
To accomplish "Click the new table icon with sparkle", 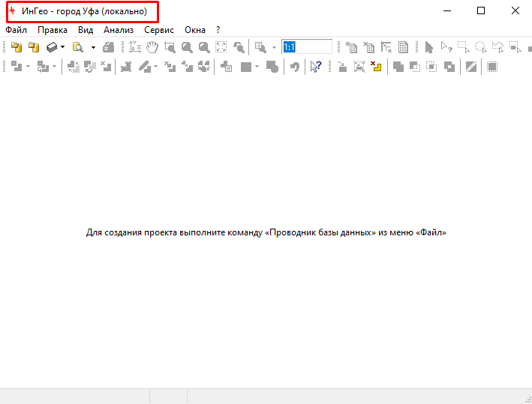I will (351, 47).
